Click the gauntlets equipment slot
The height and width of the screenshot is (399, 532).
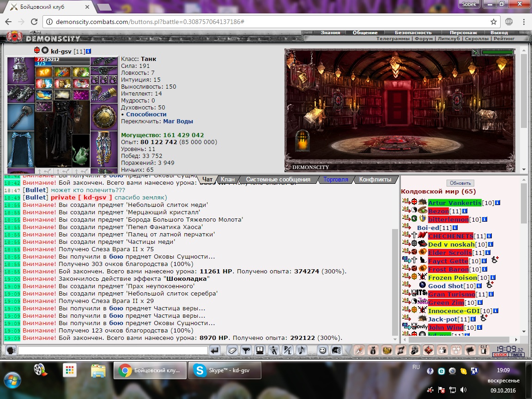pyautogui.click(x=104, y=93)
